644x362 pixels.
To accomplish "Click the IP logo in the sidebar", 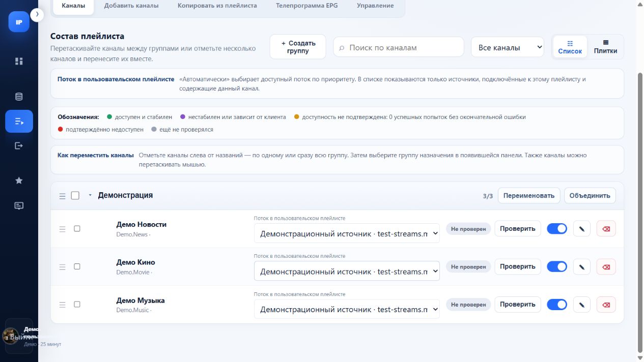I will pyautogui.click(x=19, y=22).
